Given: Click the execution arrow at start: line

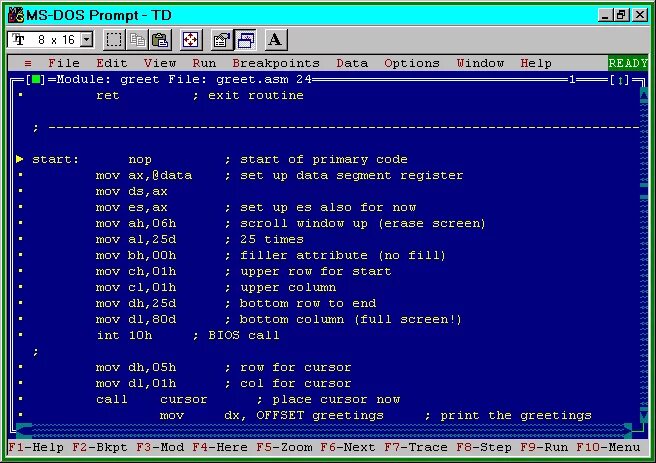Looking at the screenshot, I should pyautogui.click(x=20, y=159).
